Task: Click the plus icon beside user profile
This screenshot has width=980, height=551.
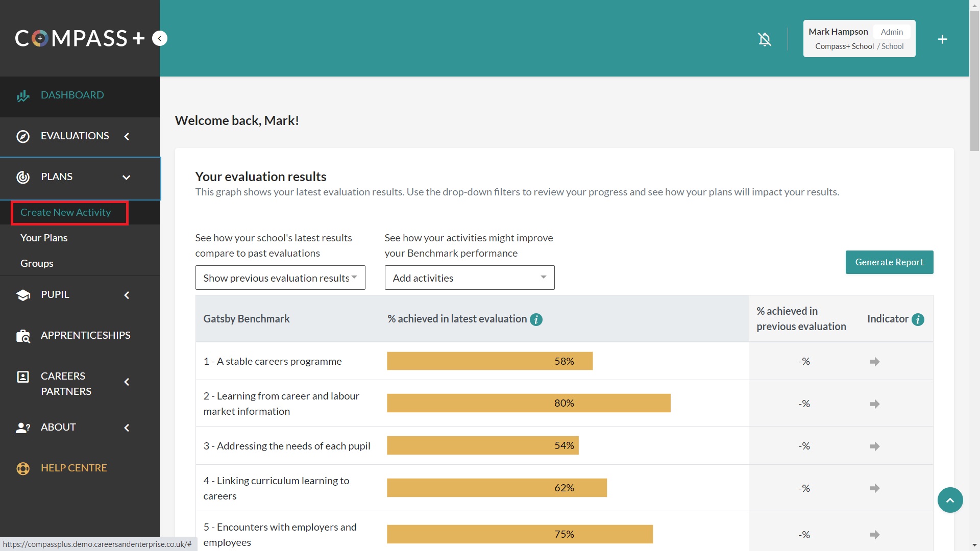Action: (x=942, y=39)
